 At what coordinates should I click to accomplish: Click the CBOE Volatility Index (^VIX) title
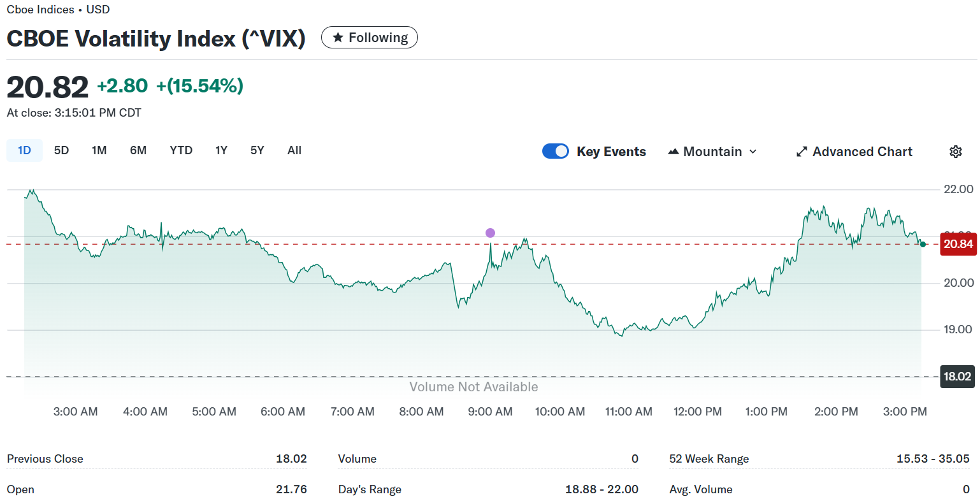pos(156,39)
